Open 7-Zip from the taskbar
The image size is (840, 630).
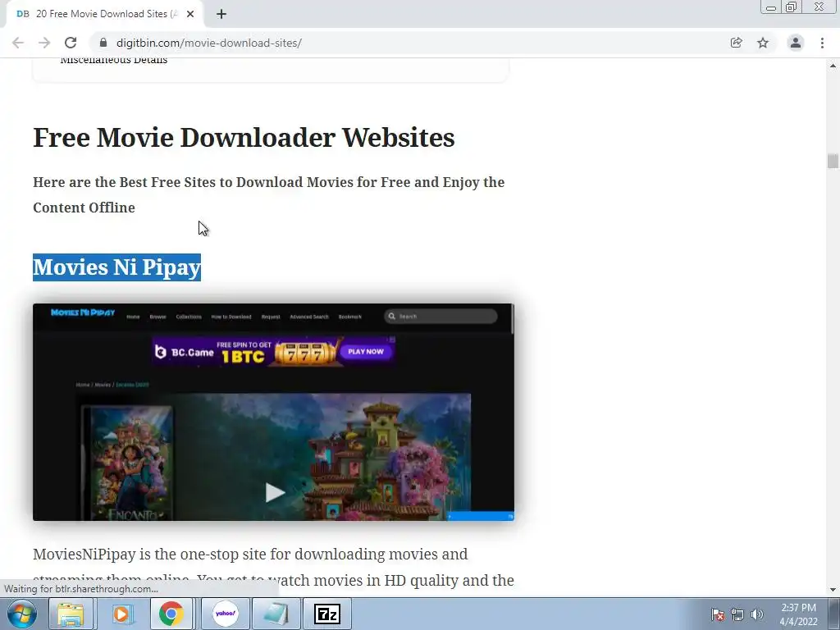pyautogui.click(x=327, y=614)
